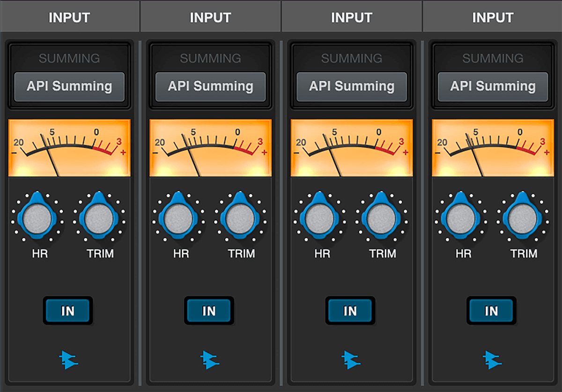Viewport: 562px width, 392px height.
Task: Click the HR label text on the second channel
Action: [181, 254]
